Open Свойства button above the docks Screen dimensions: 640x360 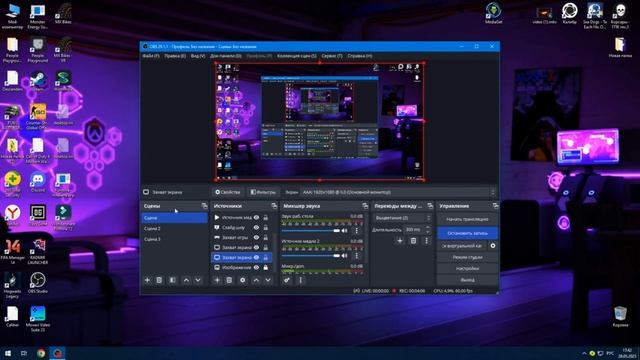point(228,192)
